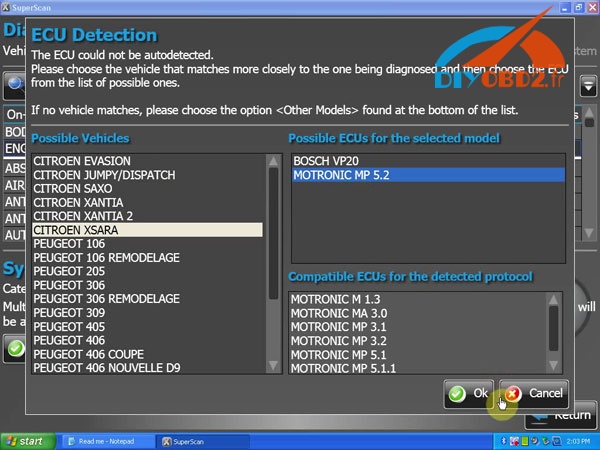Open the Windows start menu
600x450 pixels.
28,442
